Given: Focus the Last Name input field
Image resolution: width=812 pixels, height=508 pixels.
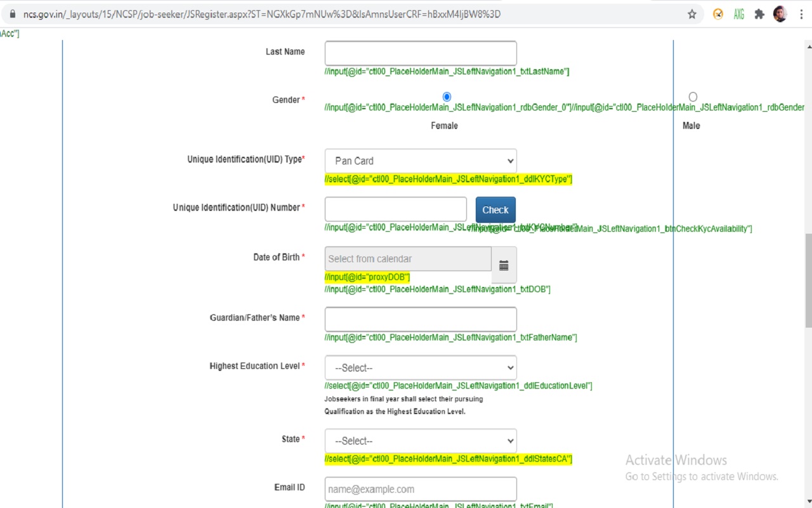Looking at the screenshot, I should coord(421,53).
